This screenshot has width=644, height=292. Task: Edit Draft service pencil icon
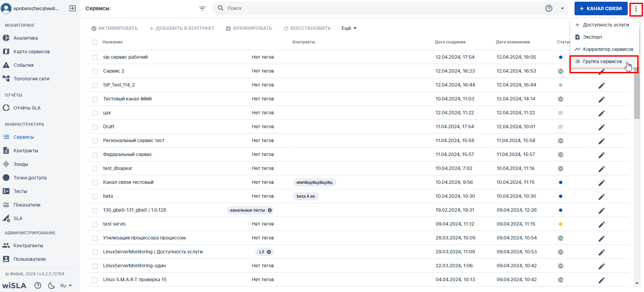click(602, 127)
